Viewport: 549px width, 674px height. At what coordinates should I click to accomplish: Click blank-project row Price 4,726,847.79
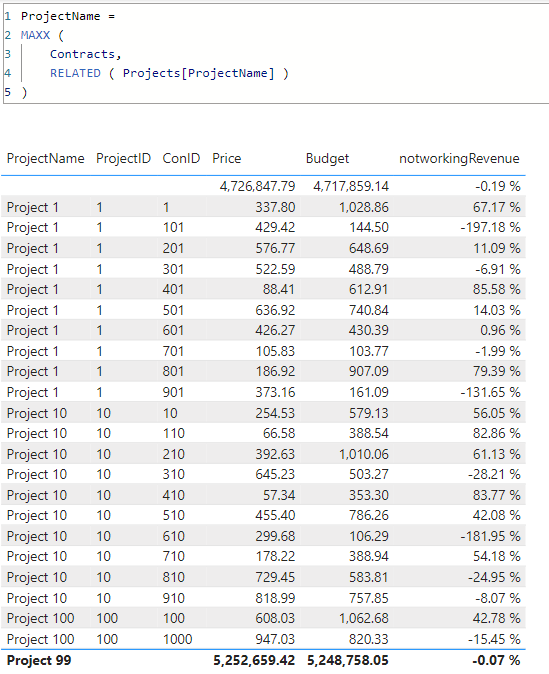(257, 186)
